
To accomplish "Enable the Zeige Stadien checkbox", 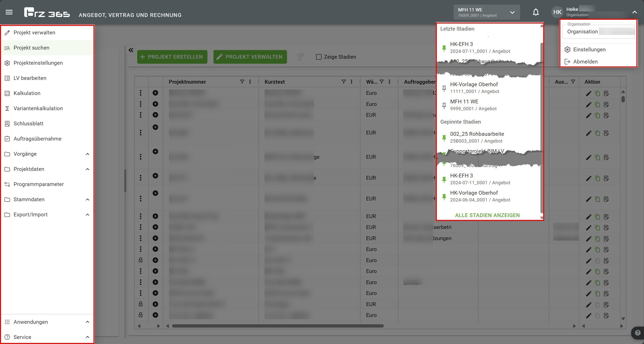I will (319, 57).
